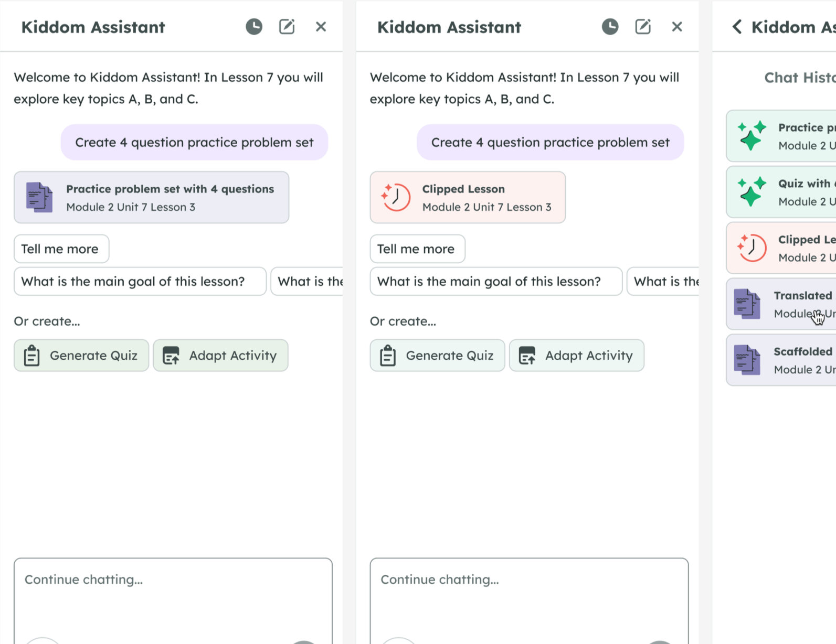Click the sparkle icon of the Practice history item
The image size is (836, 644).
752,136
